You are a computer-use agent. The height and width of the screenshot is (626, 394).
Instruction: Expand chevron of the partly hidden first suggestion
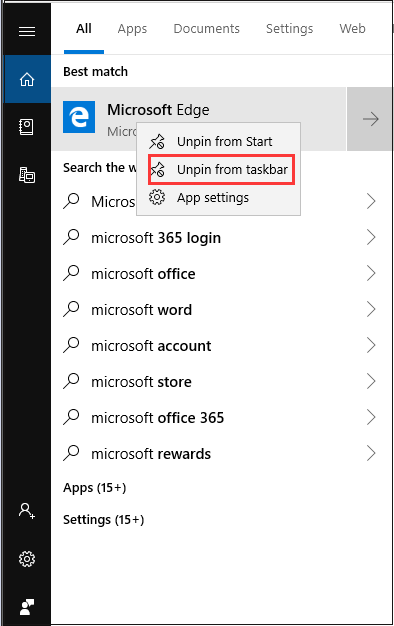[371, 201]
